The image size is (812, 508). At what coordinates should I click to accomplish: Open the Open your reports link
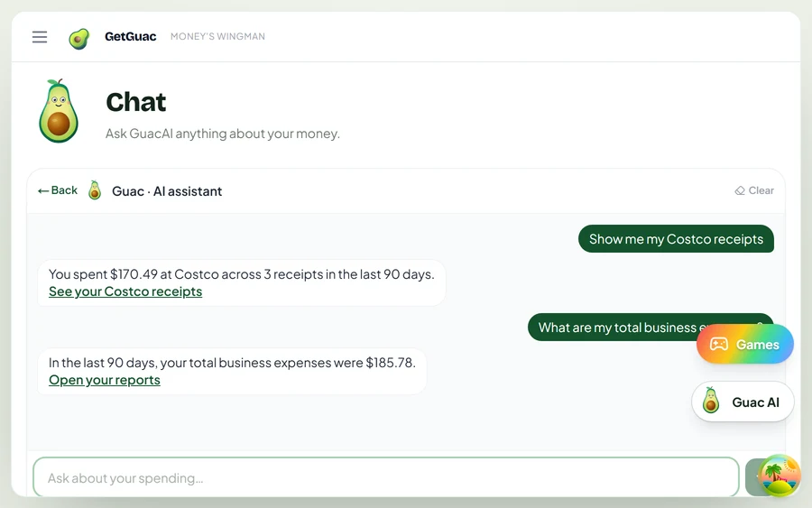pos(105,380)
